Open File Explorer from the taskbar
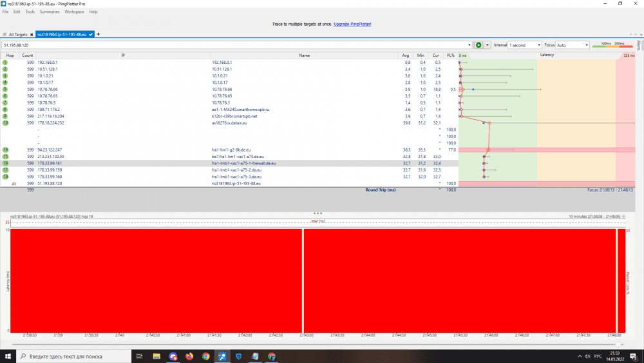This screenshot has height=363, width=644. (x=156, y=356)
